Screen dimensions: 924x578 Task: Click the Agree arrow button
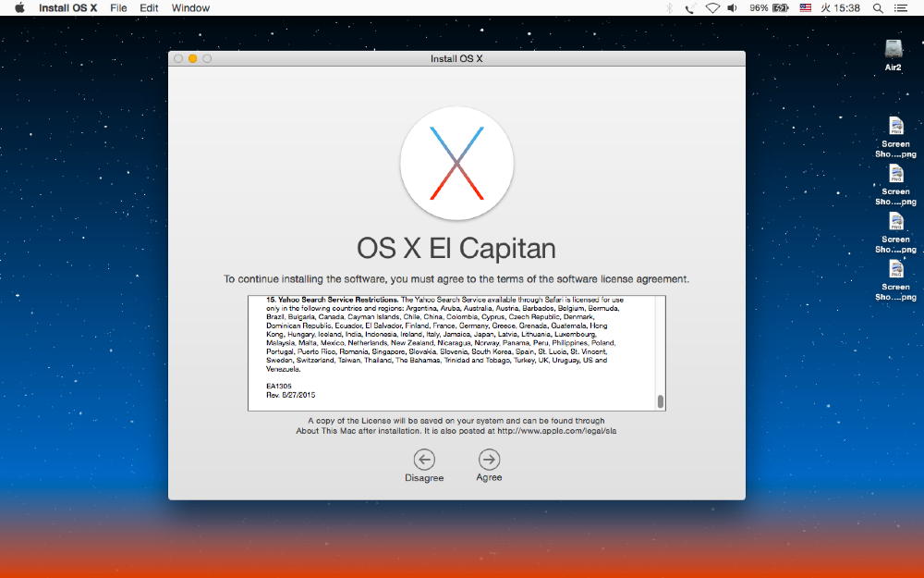click(x=489, y=459)
